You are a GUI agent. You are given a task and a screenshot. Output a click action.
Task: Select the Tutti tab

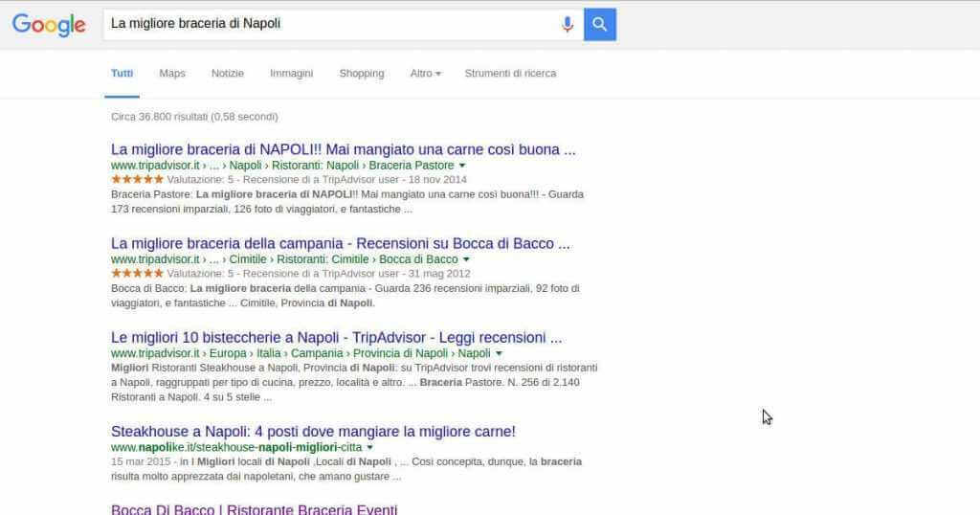[122, 73]
